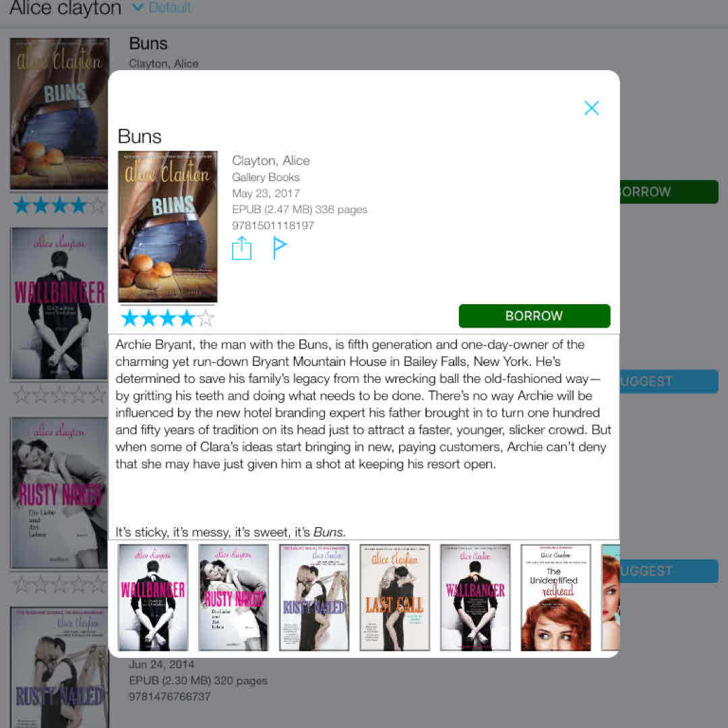Rate Buns using the fifth empty star
This screenshot has width=728, height=728.
tap(206, 318)
